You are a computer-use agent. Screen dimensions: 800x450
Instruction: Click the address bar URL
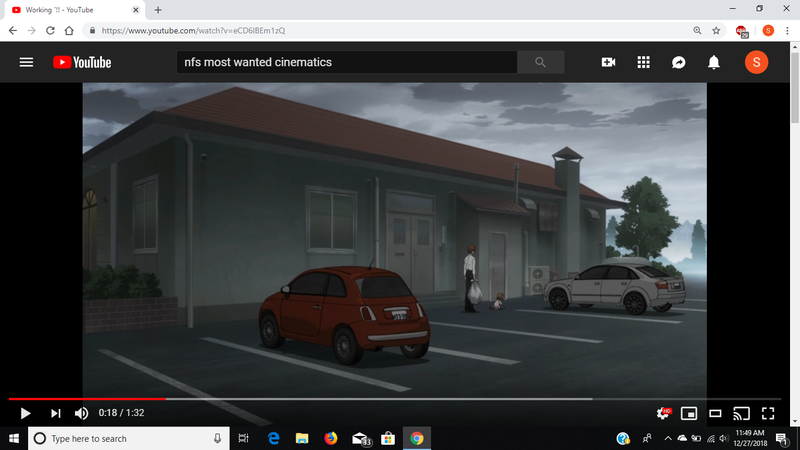(x=193, y=31)
